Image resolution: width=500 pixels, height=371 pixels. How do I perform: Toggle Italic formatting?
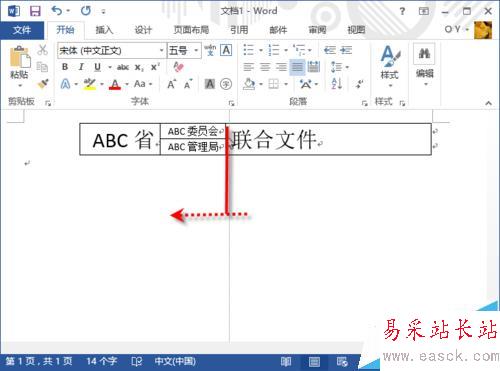tap(81, 67)
